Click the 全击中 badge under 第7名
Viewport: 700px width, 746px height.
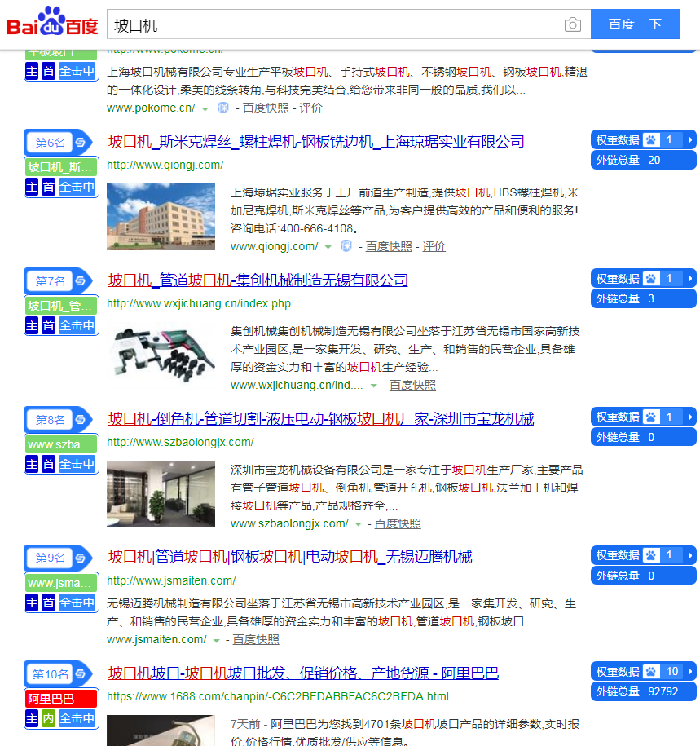coord(77,325)
